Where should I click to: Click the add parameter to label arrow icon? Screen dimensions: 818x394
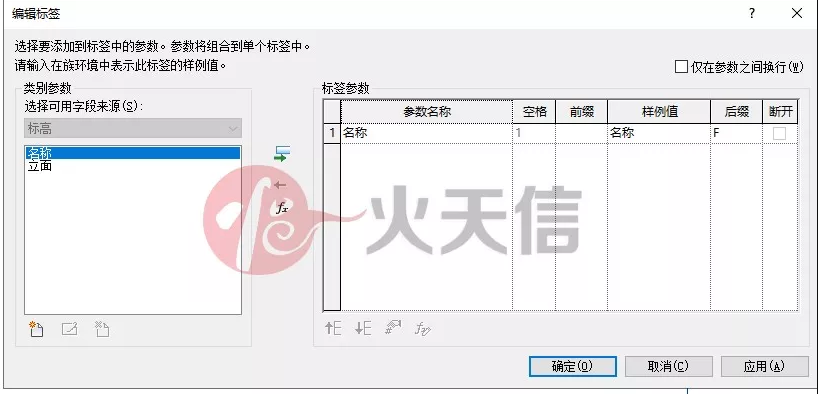tap(282, 153)
